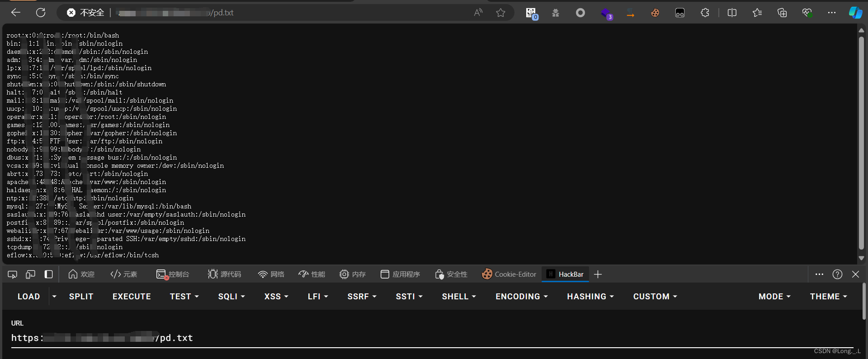Open the 安全性 security tab

point(451,274)
